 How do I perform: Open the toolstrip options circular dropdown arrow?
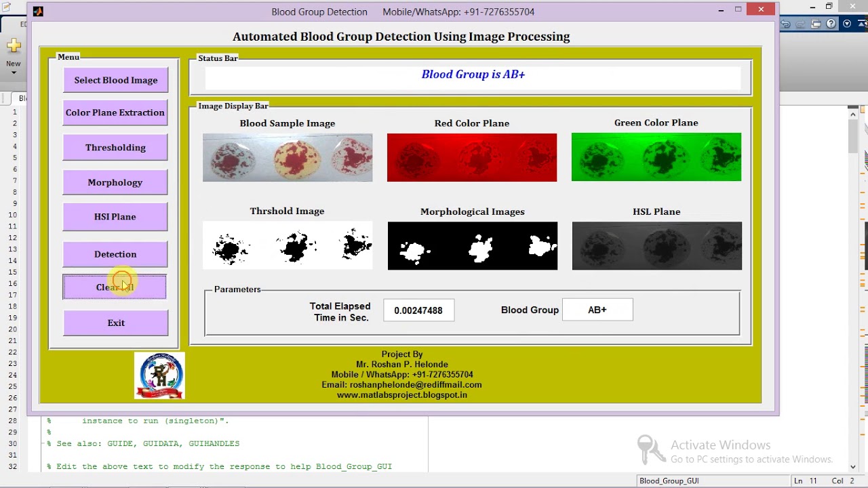point(846,24)
